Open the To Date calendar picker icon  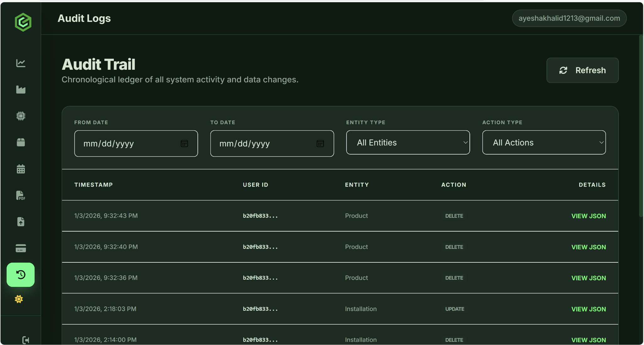tap(320, 144)
